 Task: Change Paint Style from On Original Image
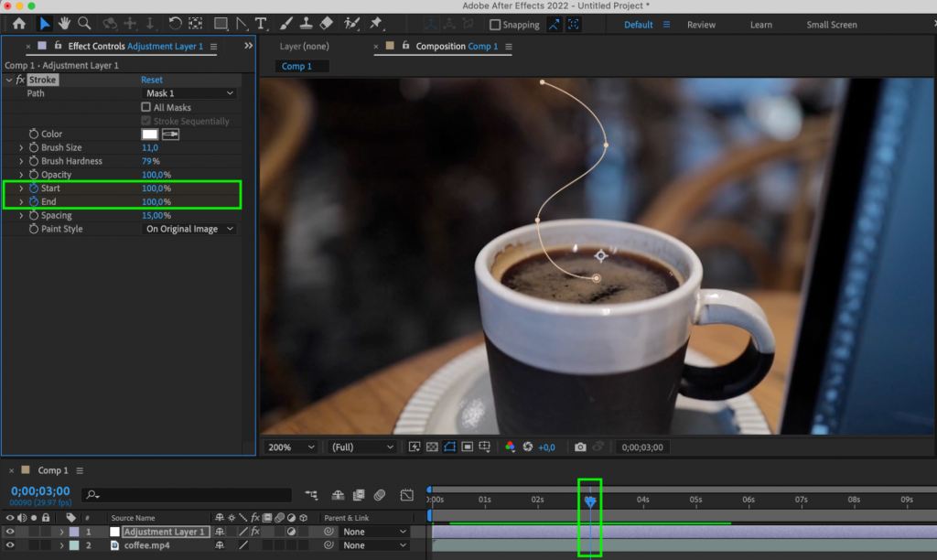coord(188,229)
